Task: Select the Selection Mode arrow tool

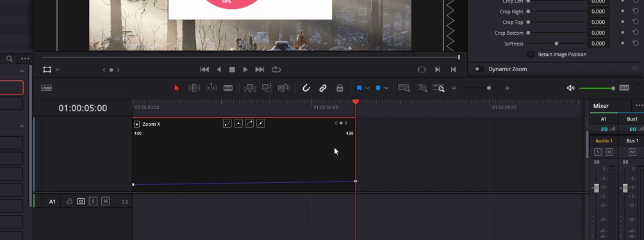Action: coord(177,88)
